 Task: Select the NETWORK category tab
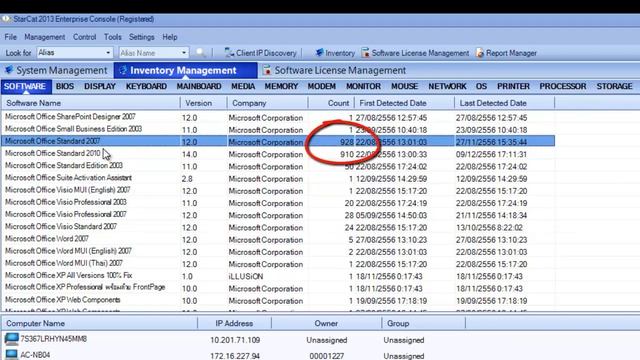(x=447, y=87)
